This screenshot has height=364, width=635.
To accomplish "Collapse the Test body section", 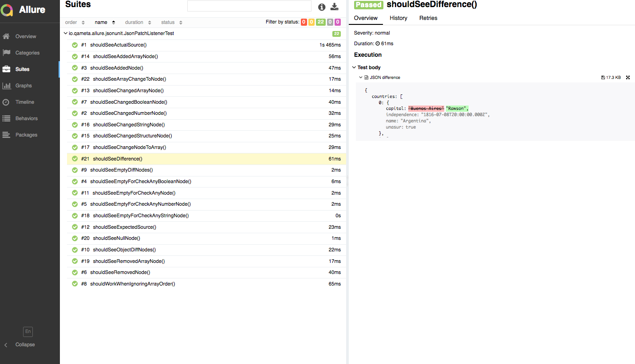I will tap(354, 67).
